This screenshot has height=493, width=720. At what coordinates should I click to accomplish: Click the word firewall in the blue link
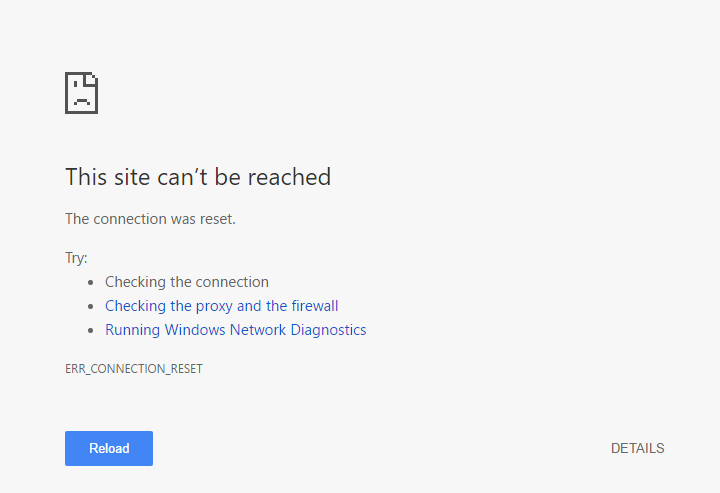(x=315, y=306)
